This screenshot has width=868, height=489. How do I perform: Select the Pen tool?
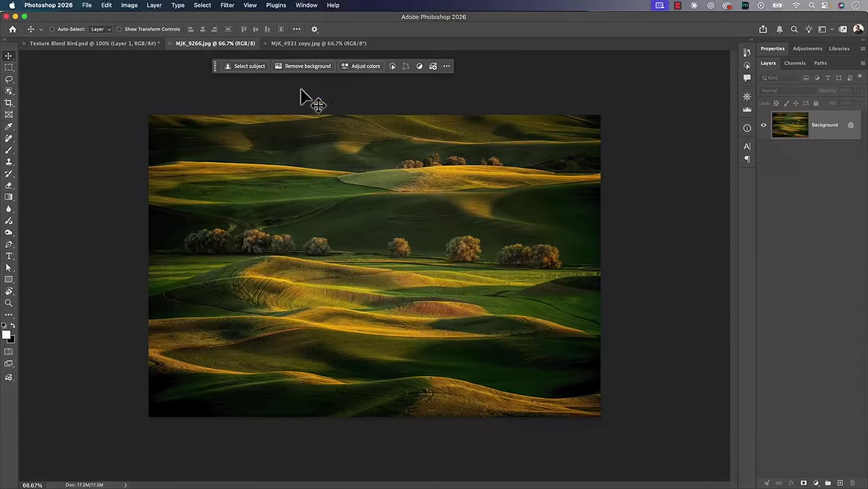(x=9, y=244)
